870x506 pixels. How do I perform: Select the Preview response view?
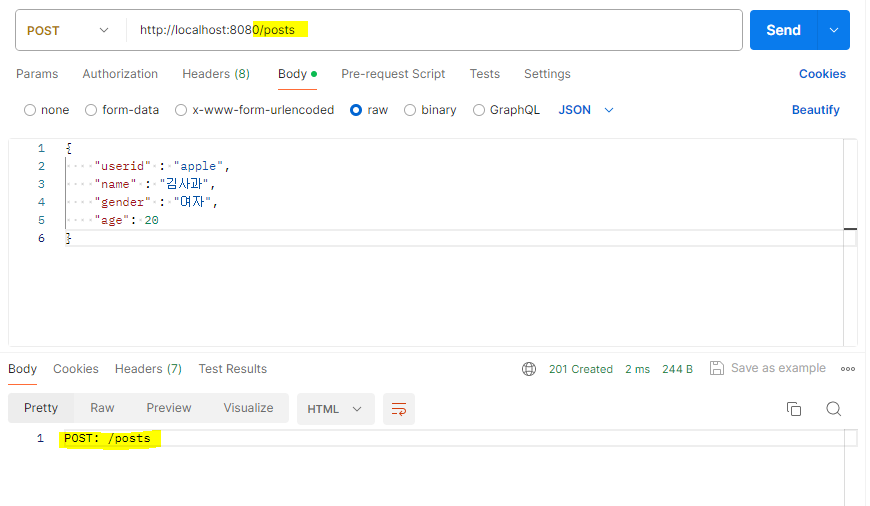tap(169, 408)
